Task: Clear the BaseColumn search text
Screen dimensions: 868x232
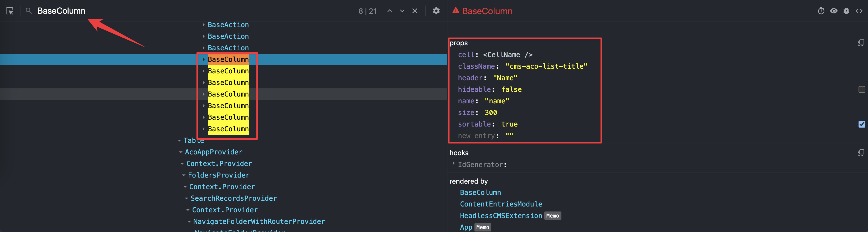Action: (415, 11)
